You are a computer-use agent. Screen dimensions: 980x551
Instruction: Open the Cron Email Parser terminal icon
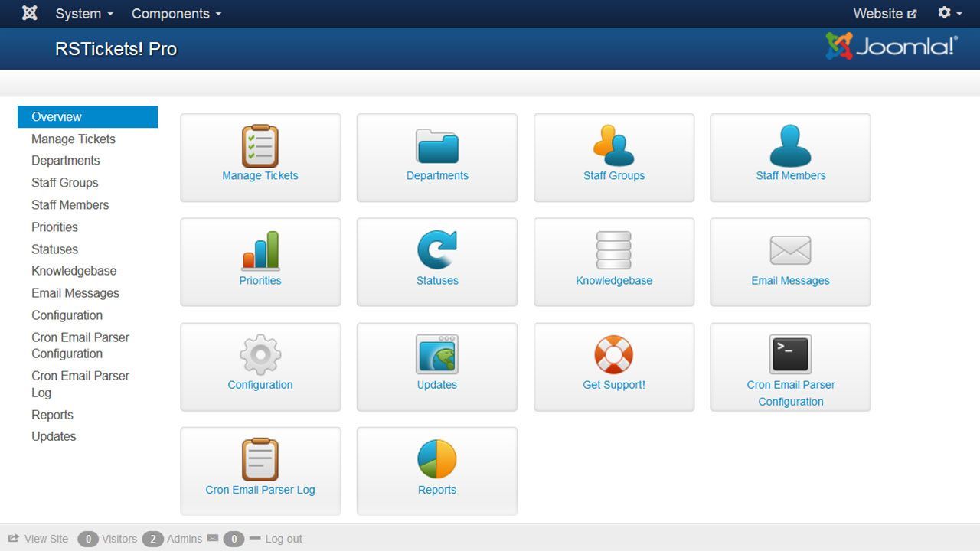[x=790, y=354]
